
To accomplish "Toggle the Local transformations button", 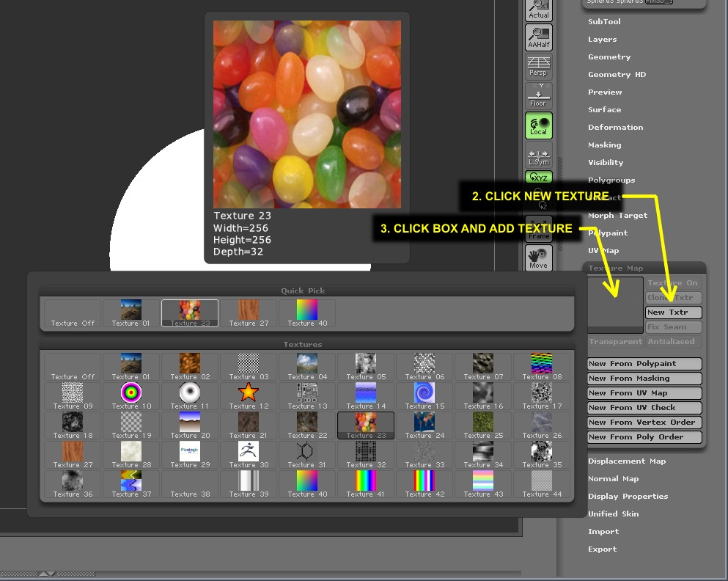I will pos(539,125).
